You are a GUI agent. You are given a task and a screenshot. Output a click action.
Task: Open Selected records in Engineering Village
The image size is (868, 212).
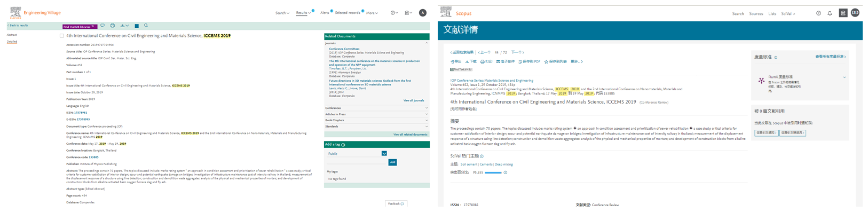point(348,13)
